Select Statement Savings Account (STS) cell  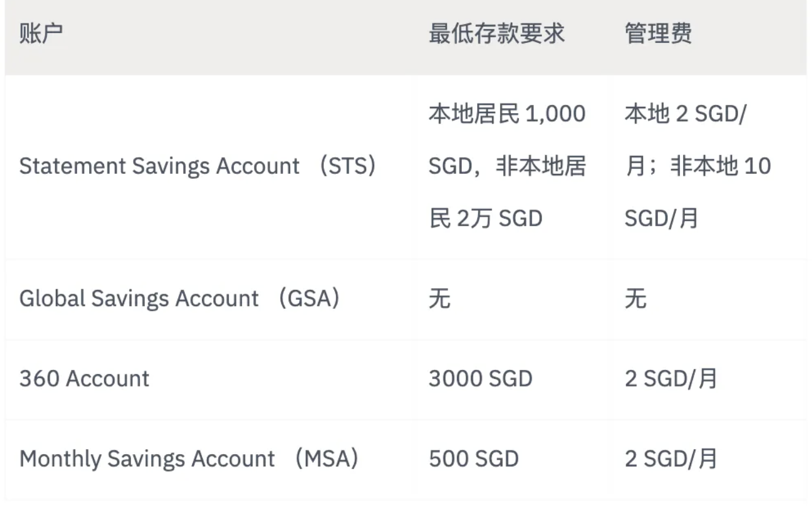(x=198, y=166)
